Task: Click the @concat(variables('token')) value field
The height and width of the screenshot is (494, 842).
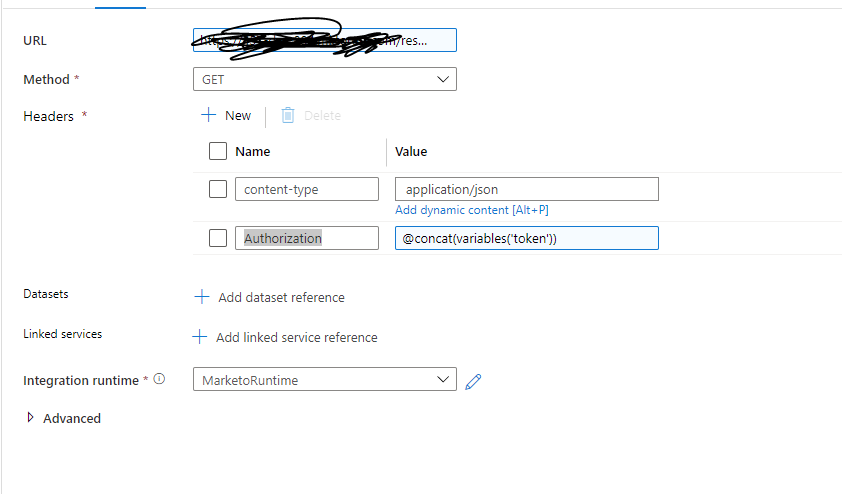Action: click(527, 238)
